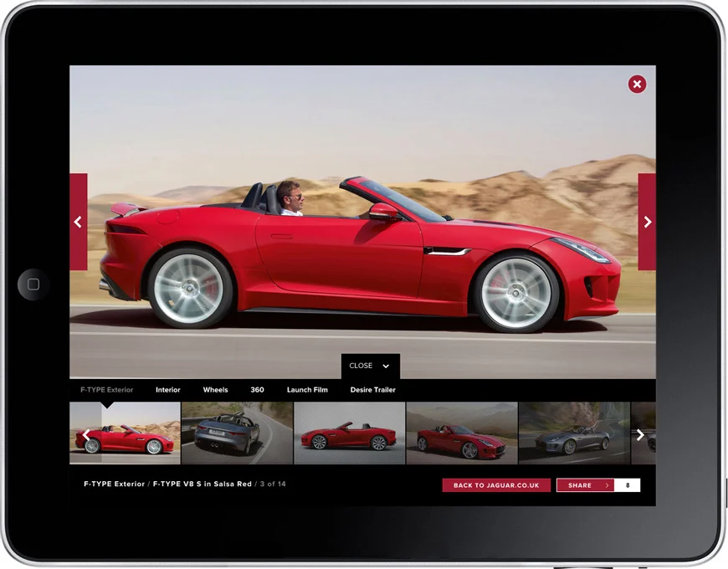Select the F-TYPE Exterior tab
The width and height of the screenshot is (728, 569).
tap(107, 390)
